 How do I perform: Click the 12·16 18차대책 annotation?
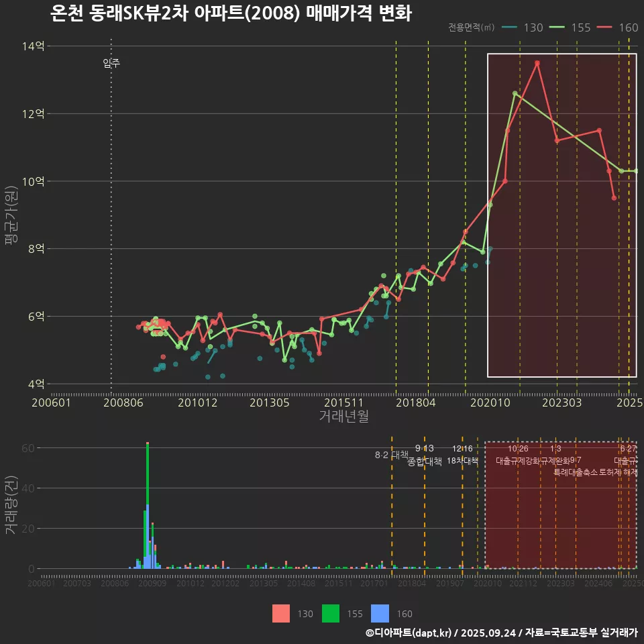click(462, 455)
